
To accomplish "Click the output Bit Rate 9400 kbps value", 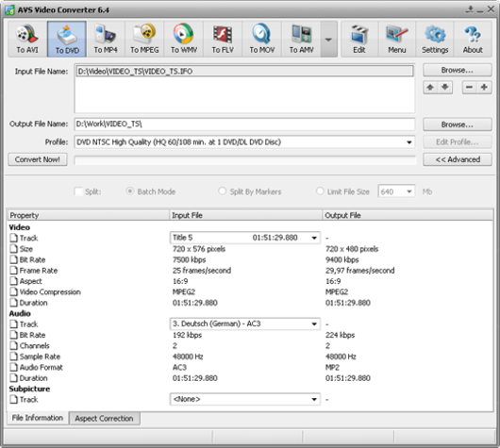I will click(x=342, y=259).
